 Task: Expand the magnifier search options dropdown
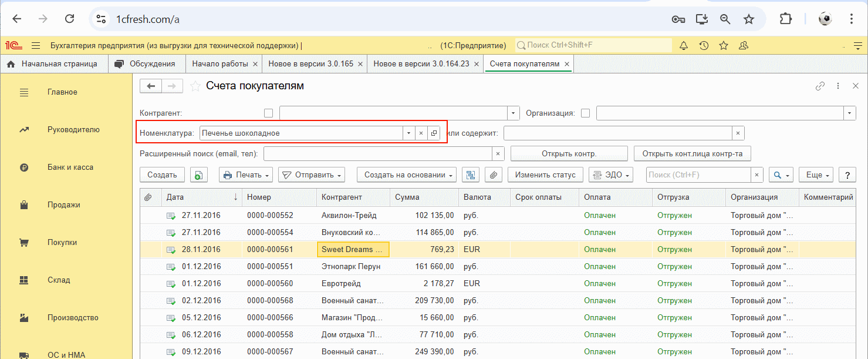pyautogui.click(x=782, y=175)
